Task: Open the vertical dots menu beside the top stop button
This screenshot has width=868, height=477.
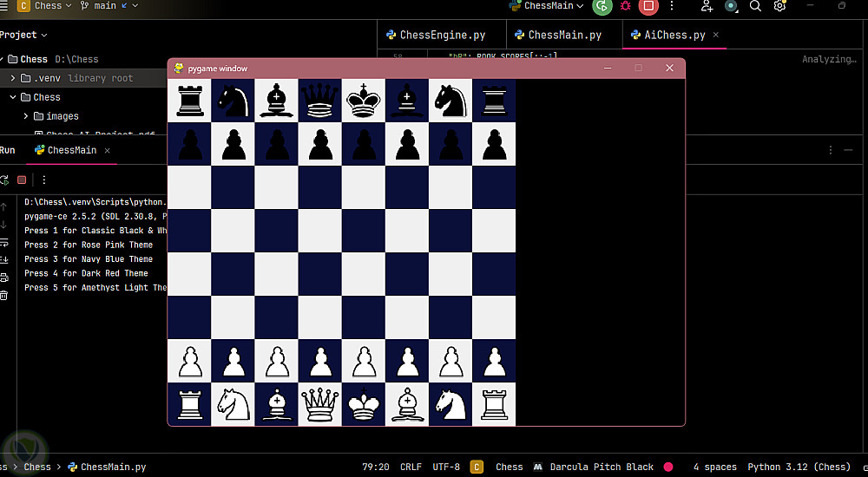Action: pyautogui.click(x=672, y=6)
